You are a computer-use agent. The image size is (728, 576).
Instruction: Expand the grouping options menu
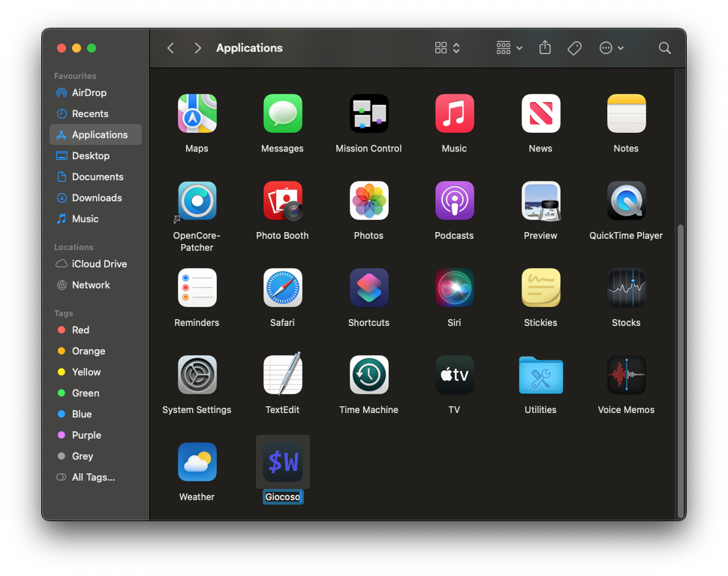(x=508, y=47)
